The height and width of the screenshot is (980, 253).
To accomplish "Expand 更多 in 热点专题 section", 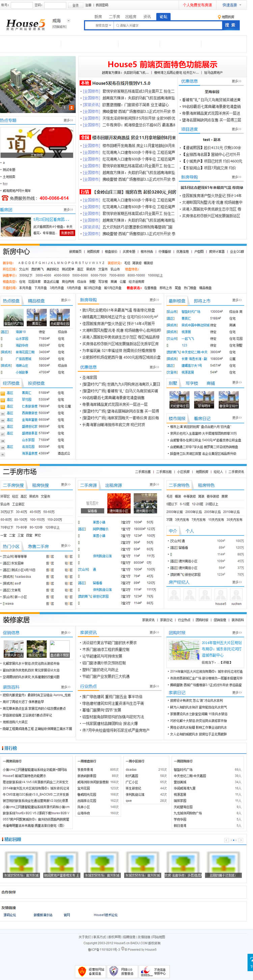I will (68, 120).
